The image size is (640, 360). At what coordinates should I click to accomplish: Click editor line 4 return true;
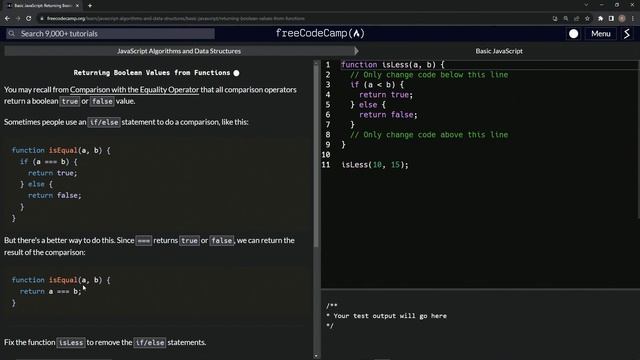pos(386,95)
